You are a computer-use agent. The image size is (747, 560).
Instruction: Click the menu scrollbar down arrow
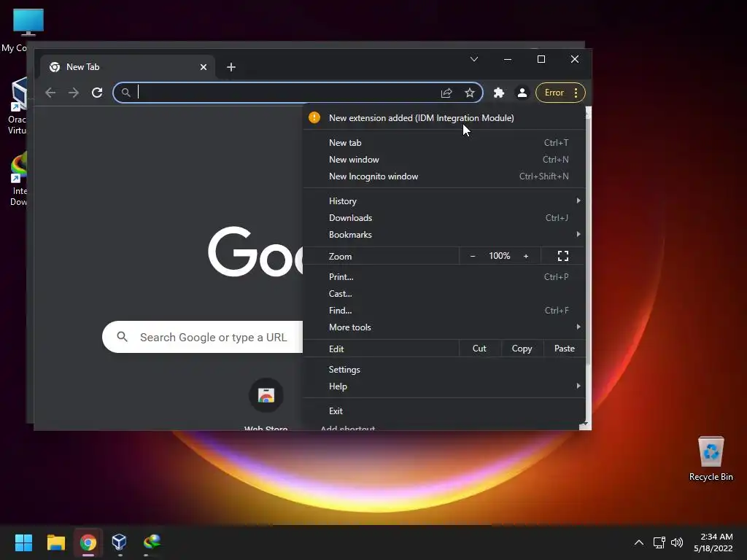[x=586, y=424]
